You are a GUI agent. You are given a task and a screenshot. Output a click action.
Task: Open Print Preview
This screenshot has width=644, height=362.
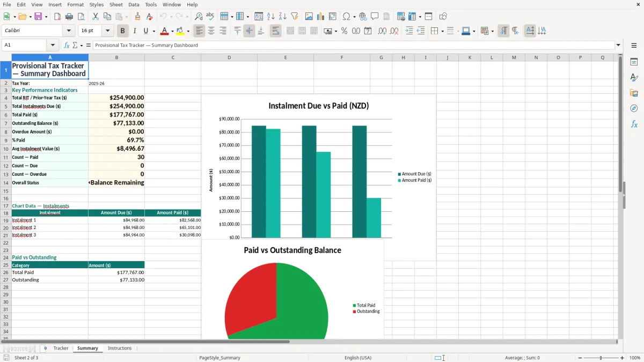pos(81,17)
